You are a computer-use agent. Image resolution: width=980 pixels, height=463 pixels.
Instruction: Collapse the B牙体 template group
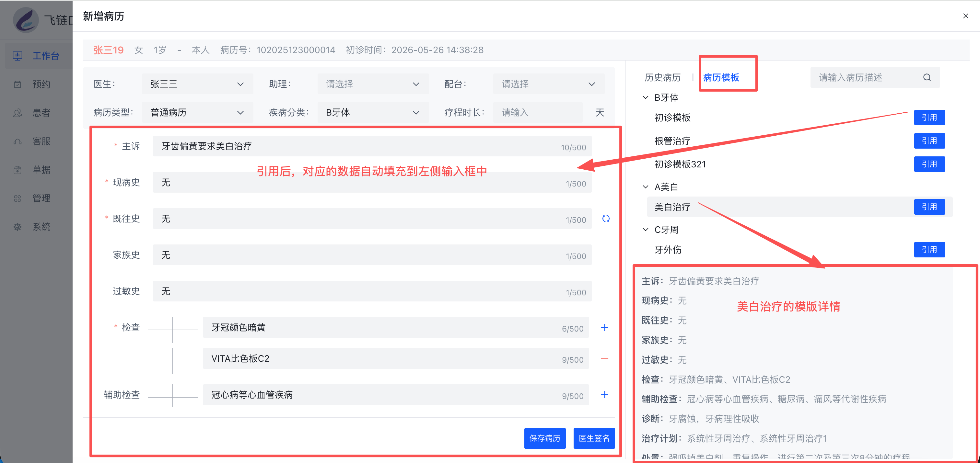point(645,98)
